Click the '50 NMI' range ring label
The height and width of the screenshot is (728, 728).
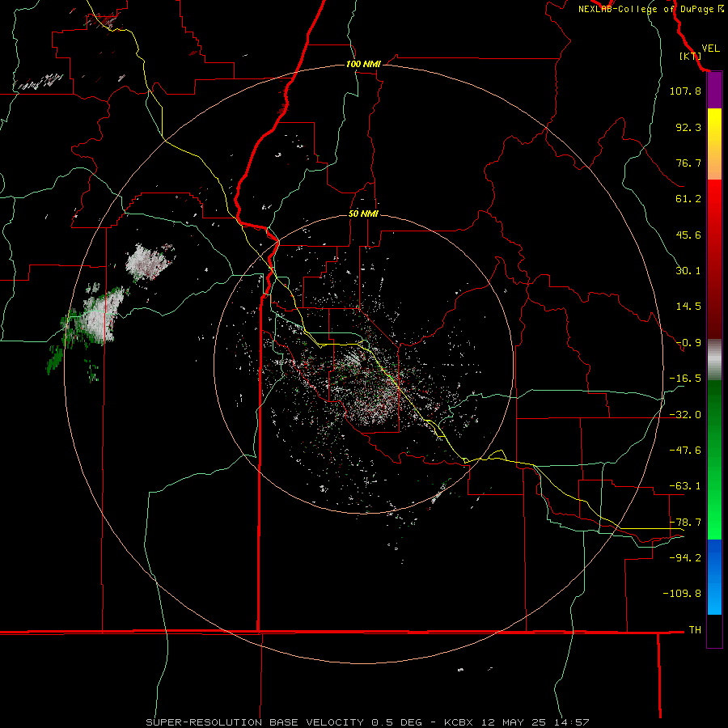[363, 214]
